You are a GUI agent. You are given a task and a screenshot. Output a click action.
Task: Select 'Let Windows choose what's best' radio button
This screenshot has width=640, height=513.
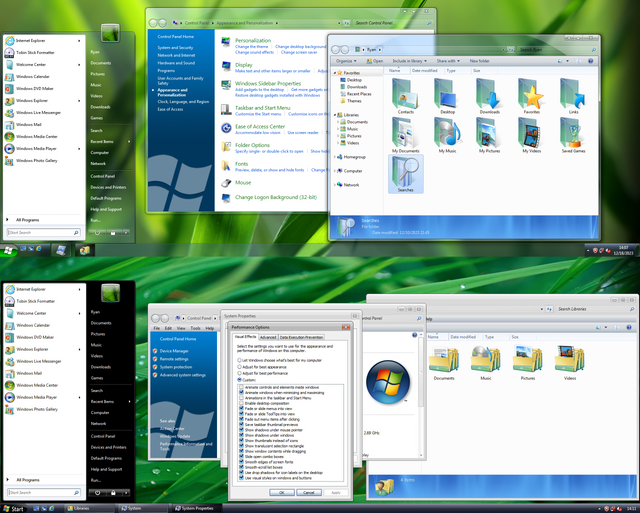click(240, 360)
